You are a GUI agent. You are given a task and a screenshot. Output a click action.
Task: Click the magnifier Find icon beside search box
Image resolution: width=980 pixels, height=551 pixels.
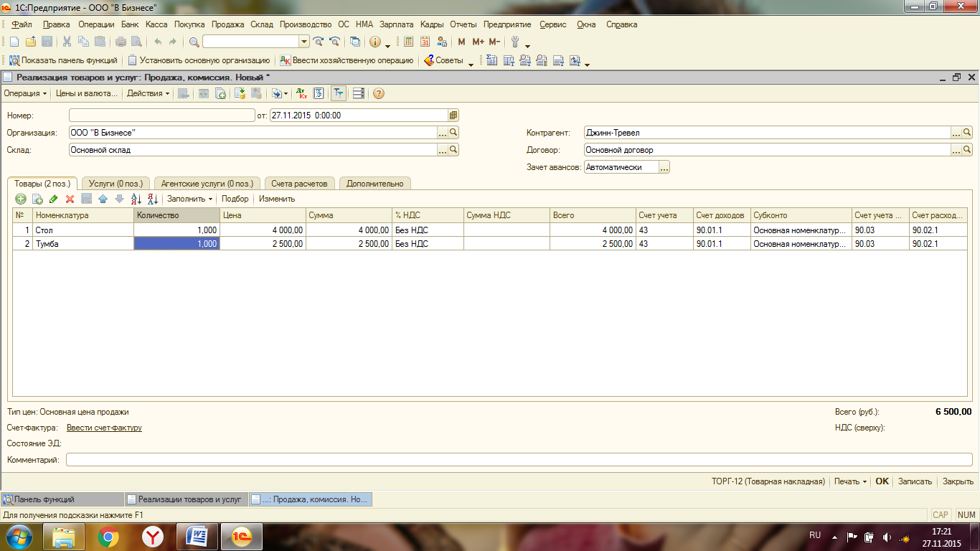(194, 42)
